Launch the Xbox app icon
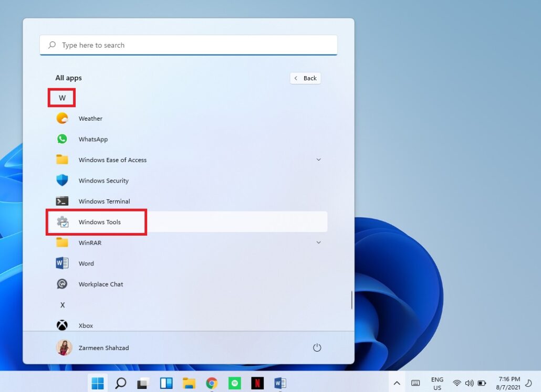541x392 pixels. [x=62, y=325]
